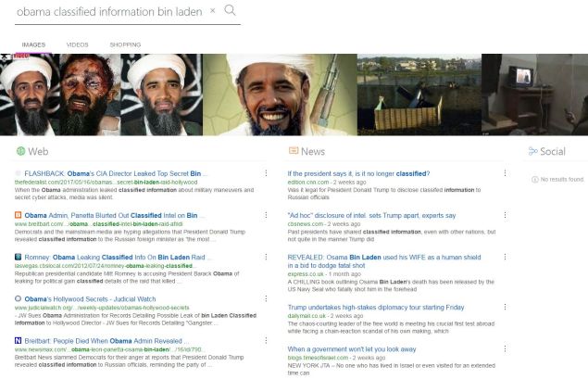Clear the search query with the X
Viewport: 588px width, 379px height.
tap(213, 11)
